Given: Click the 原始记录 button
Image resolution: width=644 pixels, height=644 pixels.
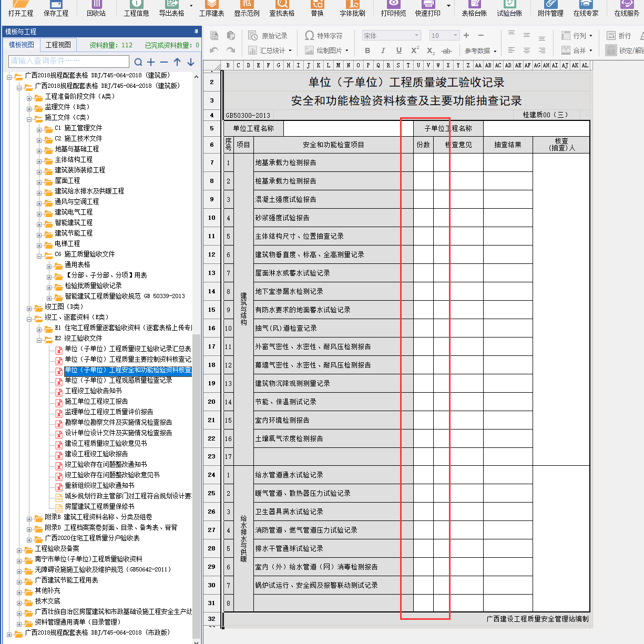Looking at the screenshot, I should tap(268, 36).
